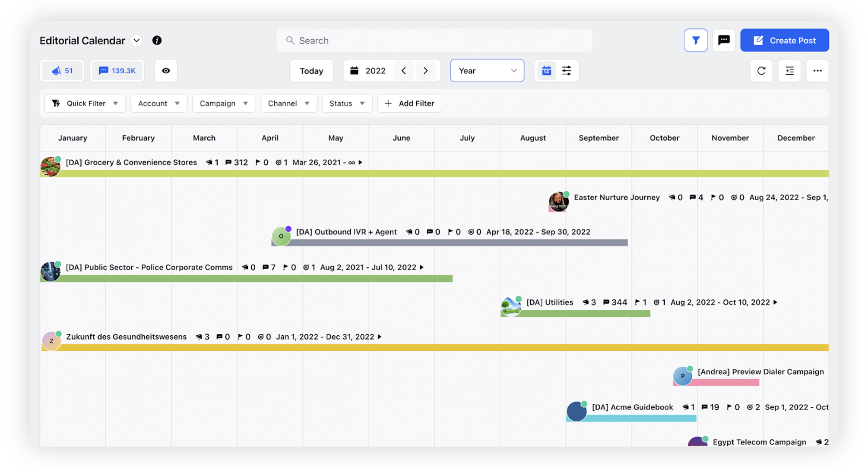Click the messaging/chat icon
This screenshot has width=868, height=466.
[724, 40]
